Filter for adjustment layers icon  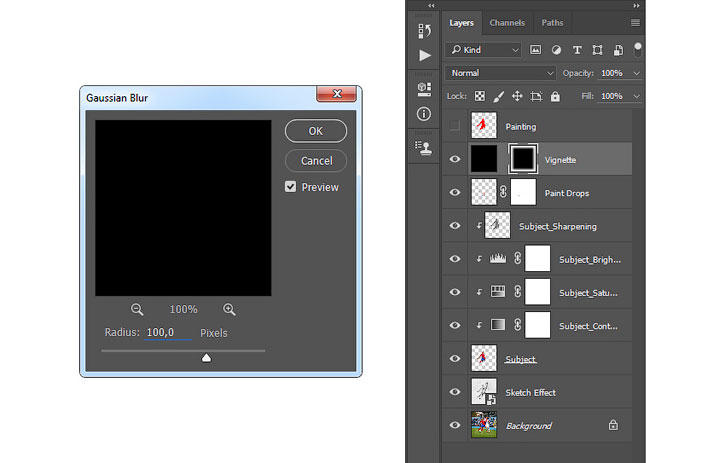click(x=556, y=50)
